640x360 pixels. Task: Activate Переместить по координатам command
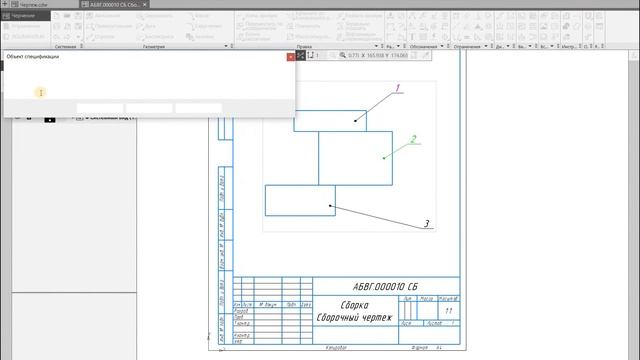tap(260, 26)
